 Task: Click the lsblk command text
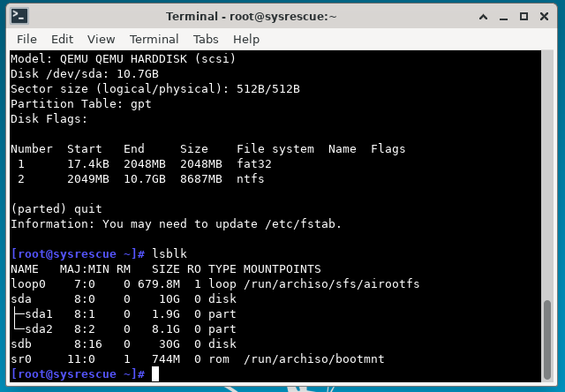pos(169,253)
